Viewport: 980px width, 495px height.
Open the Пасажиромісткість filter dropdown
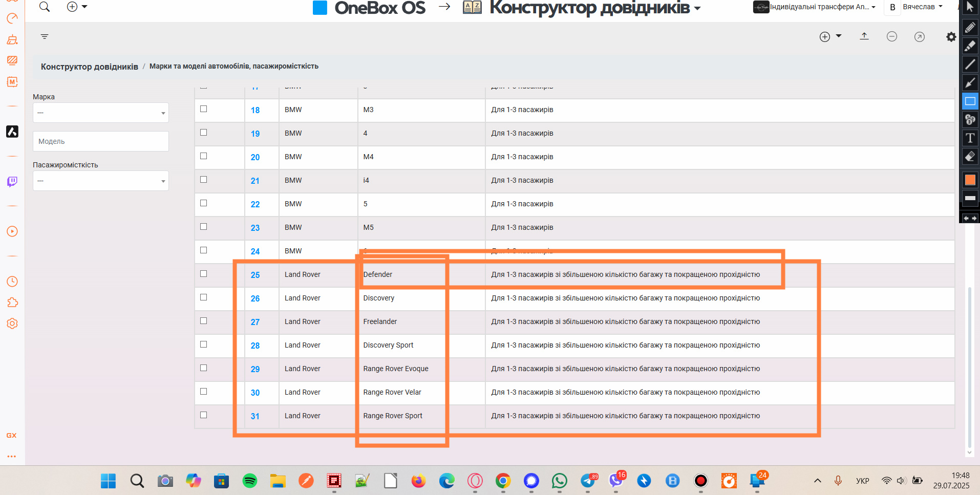(x=101, y=181)
